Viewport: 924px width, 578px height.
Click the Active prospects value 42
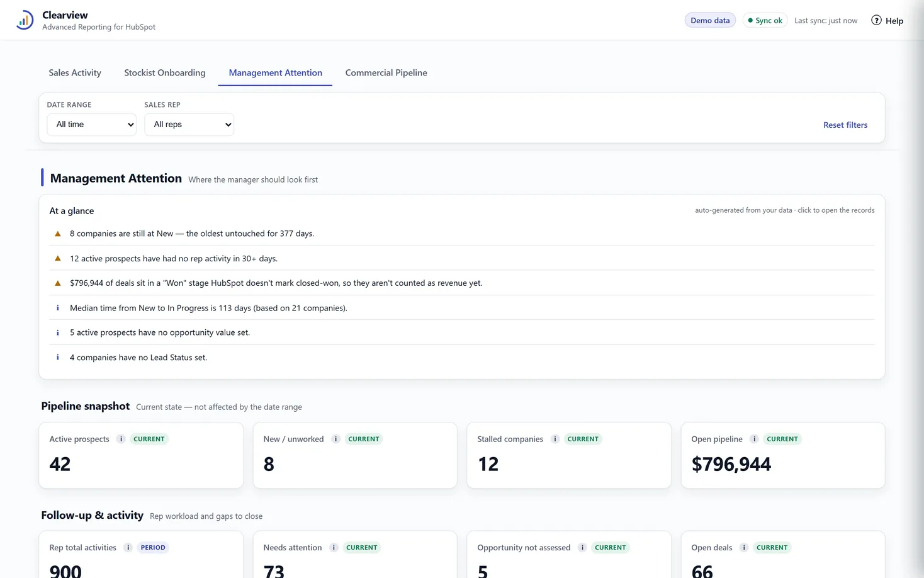coord(60,464)
